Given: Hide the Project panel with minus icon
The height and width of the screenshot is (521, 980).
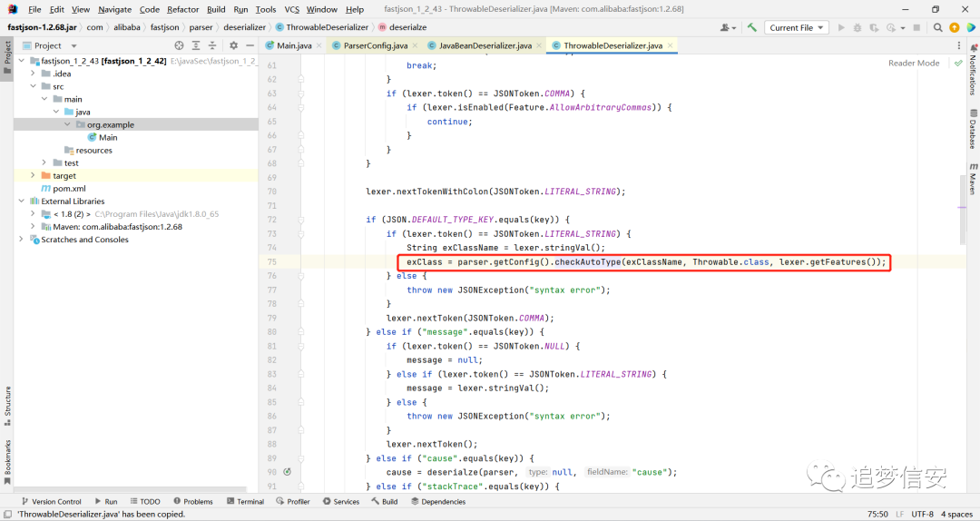Looking at the screenshot, I should [x=250, y=45].
